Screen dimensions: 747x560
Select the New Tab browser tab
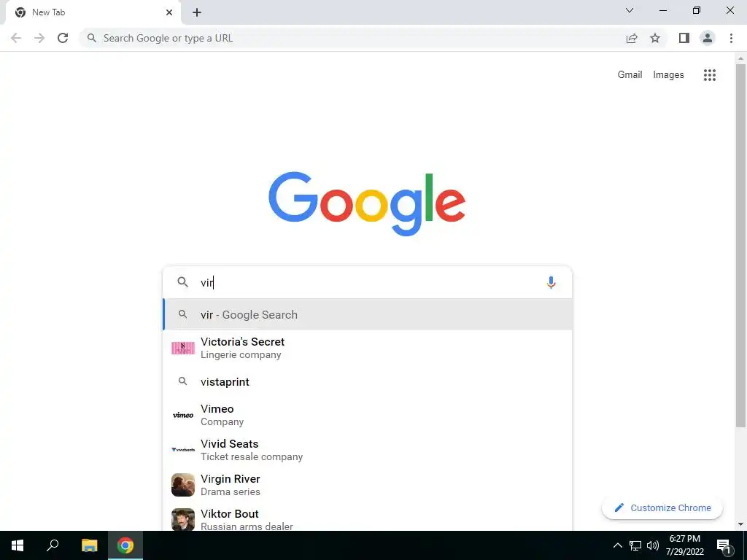click(x=93, y=12)
